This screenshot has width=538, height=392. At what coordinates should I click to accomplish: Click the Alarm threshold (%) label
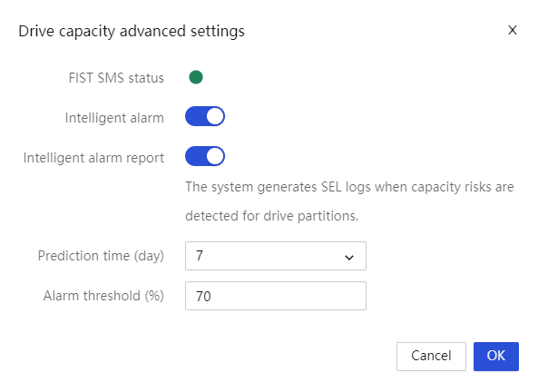coord(103,296)
